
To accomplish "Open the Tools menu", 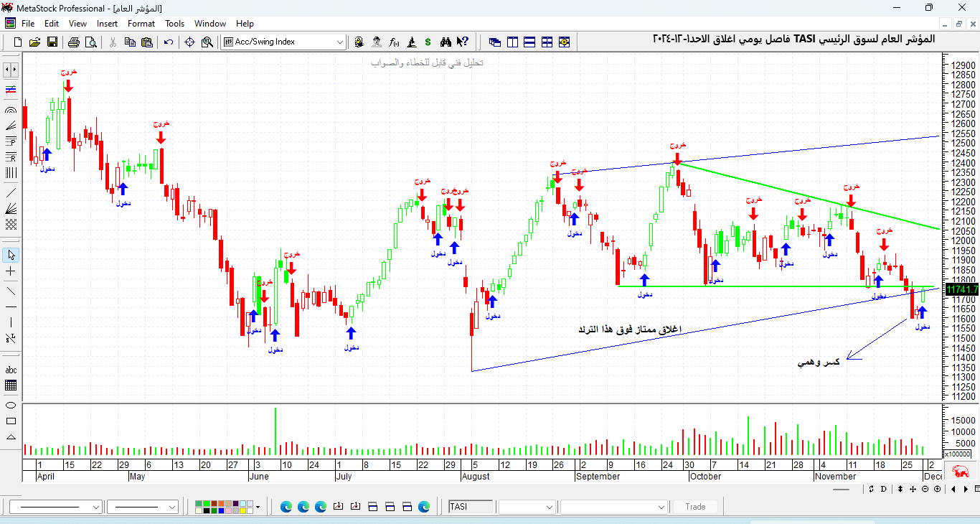I will [x=175, y=24].
